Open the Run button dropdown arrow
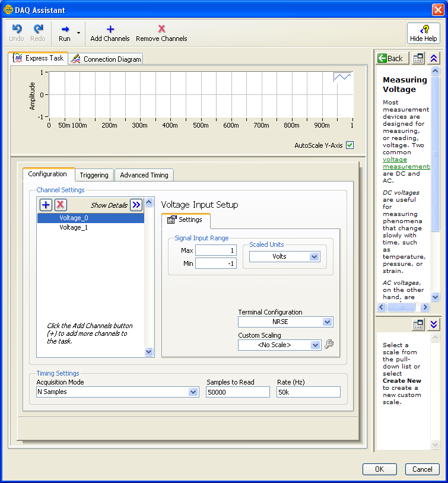 tap(78, 33)
